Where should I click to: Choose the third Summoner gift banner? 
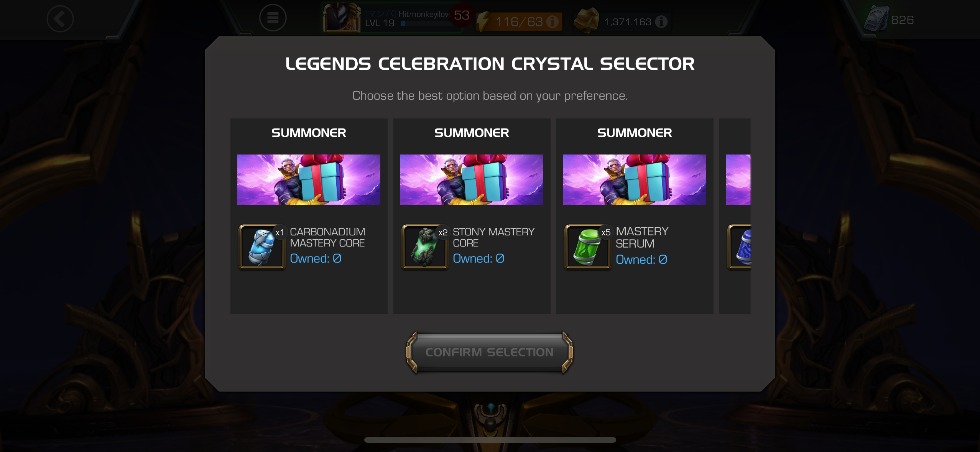tap(635, 179)
